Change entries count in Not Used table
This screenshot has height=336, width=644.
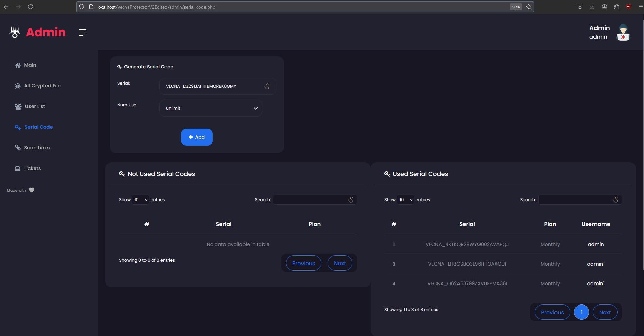coord(141,200)
